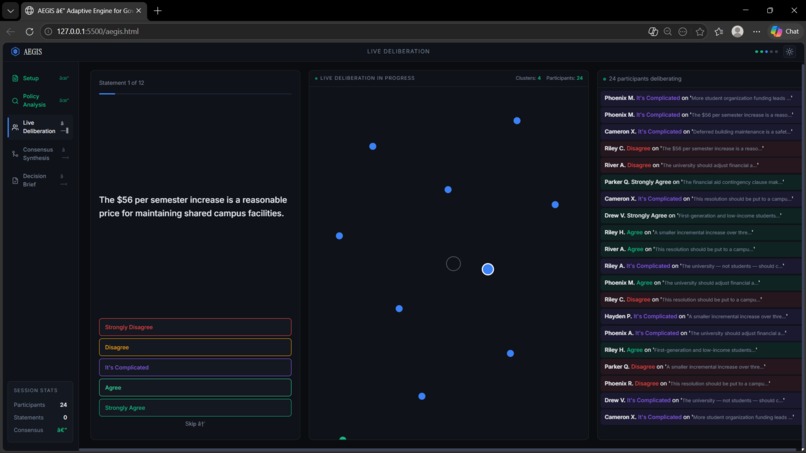The height and width of the screenshot is (453, 806).
Task: Vote Disagree on the statement
Action: pos(195,347)
